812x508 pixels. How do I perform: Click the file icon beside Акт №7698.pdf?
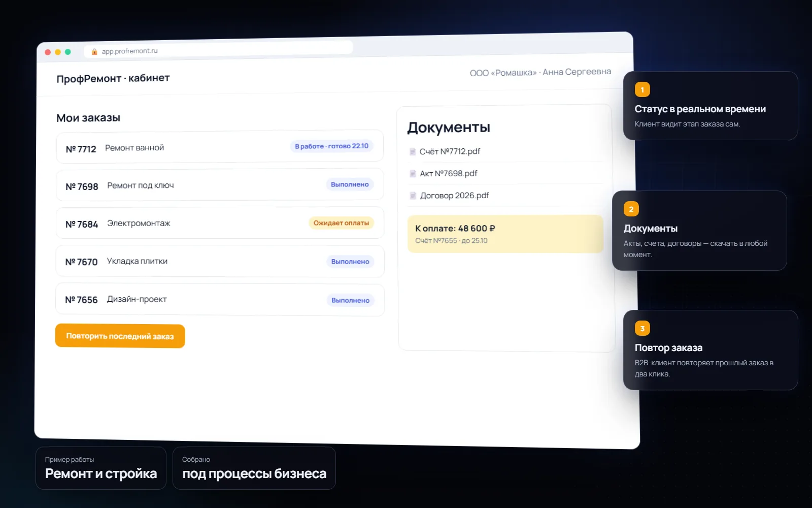[x=413, y=174]
